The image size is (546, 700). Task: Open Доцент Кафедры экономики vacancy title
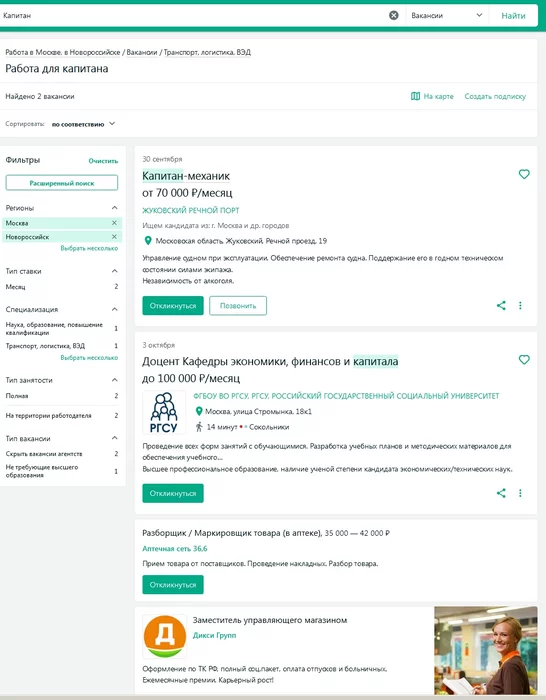coord(270,361)
